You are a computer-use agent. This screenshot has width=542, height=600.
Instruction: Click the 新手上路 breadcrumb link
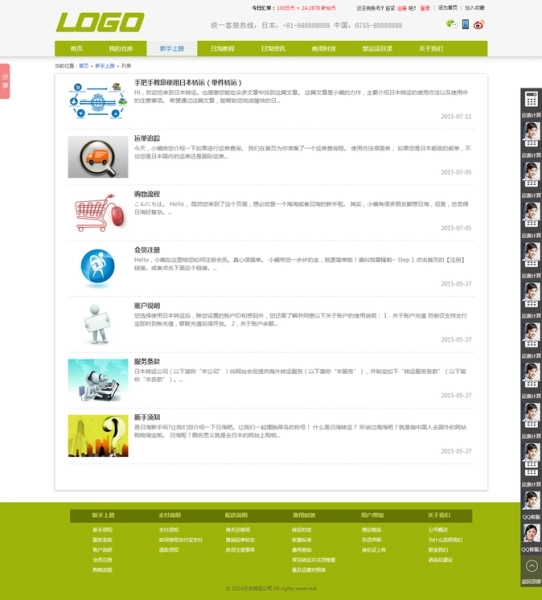[104, 66]
